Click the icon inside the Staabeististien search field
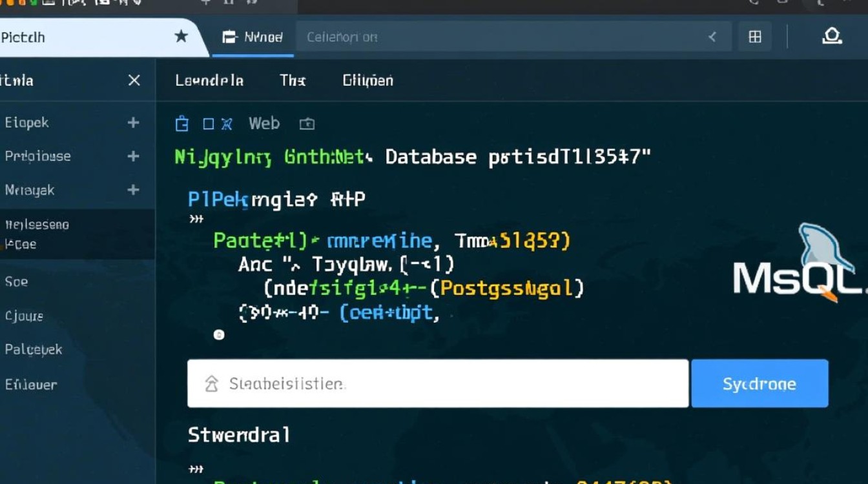Screen dimensions: 868x484 (211, 385)
